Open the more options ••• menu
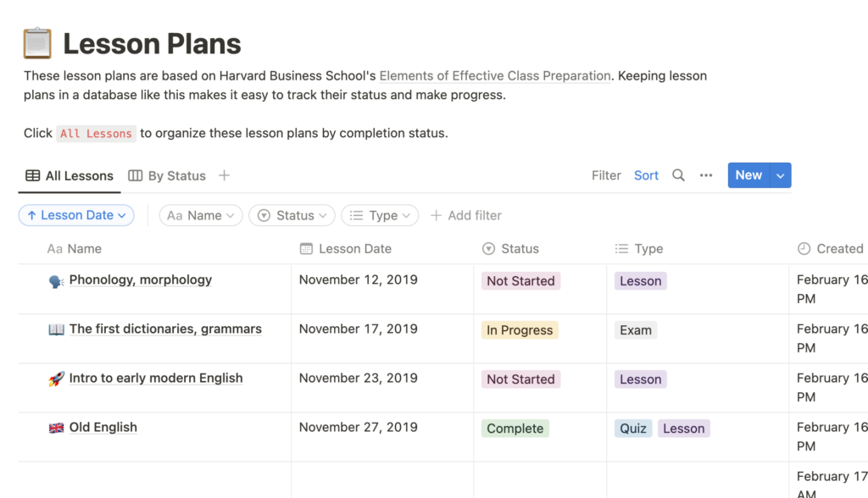This screenshot has height=498, width=868. tap(706, 174)
